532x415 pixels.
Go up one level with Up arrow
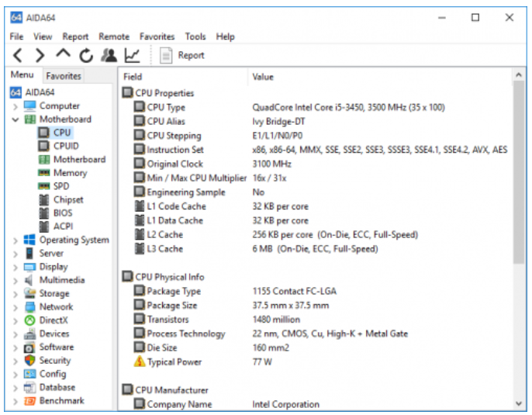tap(64, 54)
